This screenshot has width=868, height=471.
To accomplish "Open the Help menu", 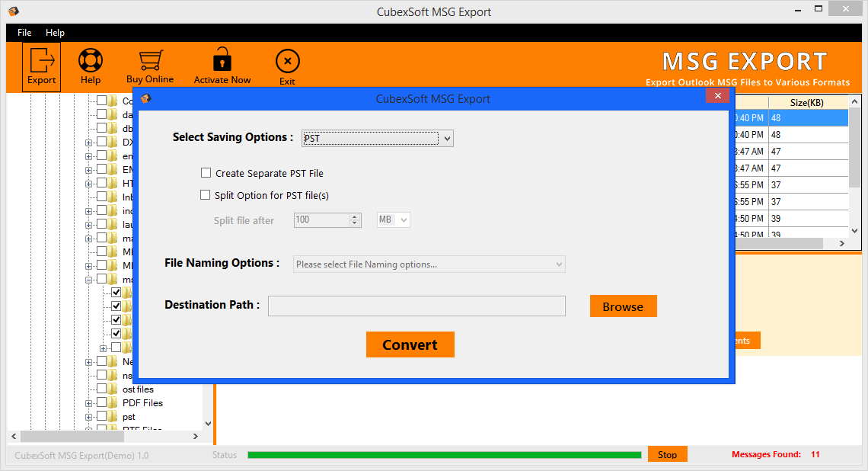I will pyautogui.click(x=55, y=33).
